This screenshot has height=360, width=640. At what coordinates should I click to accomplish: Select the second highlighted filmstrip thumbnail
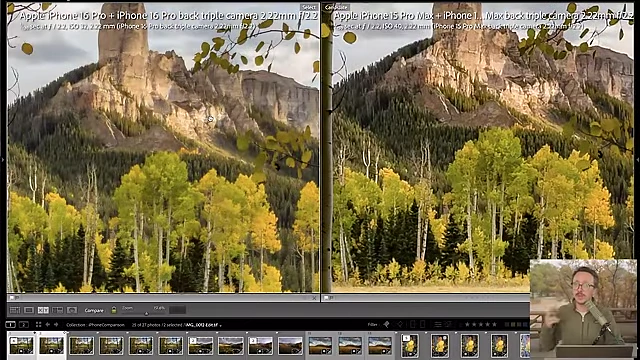click(x=51, y=345)
